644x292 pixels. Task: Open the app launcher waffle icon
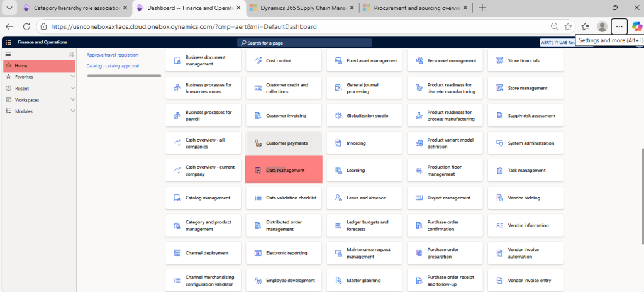8,42
